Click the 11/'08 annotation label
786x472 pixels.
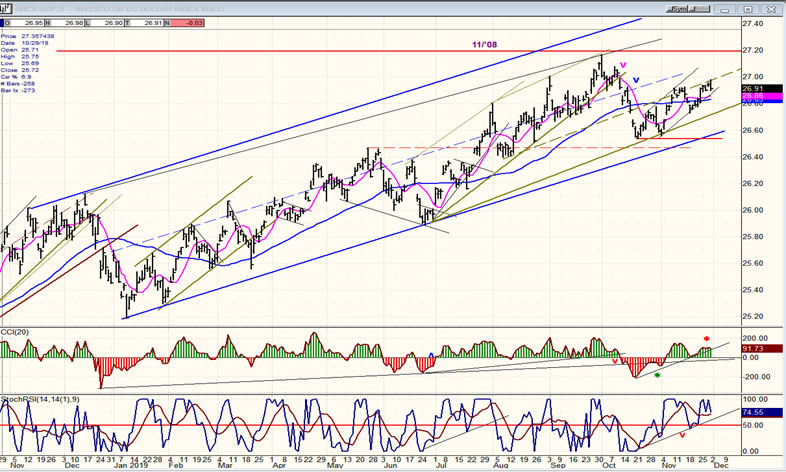pos(487,44)
